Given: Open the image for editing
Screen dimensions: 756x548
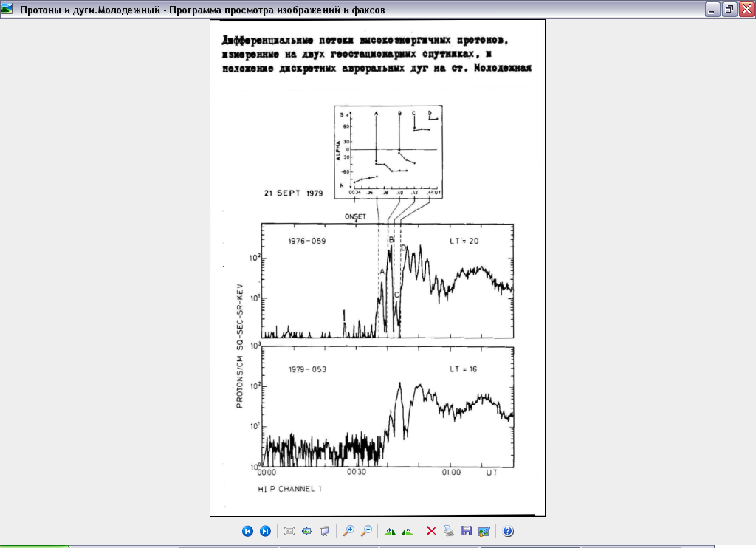Looking at the screenshot, I should [484, 531].
